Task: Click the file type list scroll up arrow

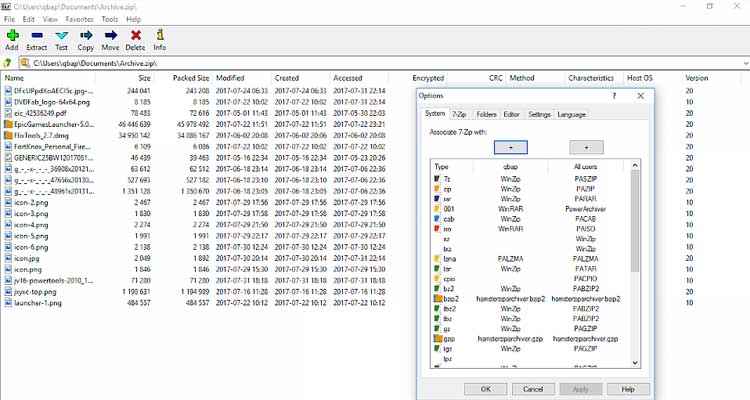Action: point(635,166)
